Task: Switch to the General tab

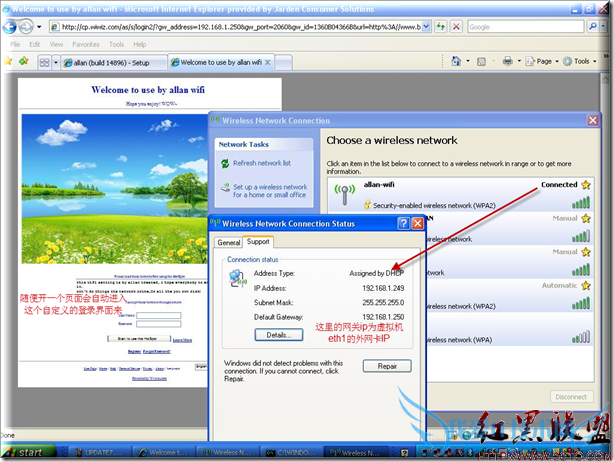Action: click(x=228, y=242)
